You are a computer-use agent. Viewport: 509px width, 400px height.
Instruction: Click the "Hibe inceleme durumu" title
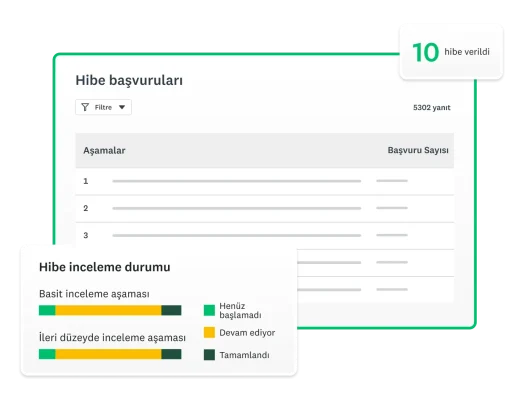105,267
